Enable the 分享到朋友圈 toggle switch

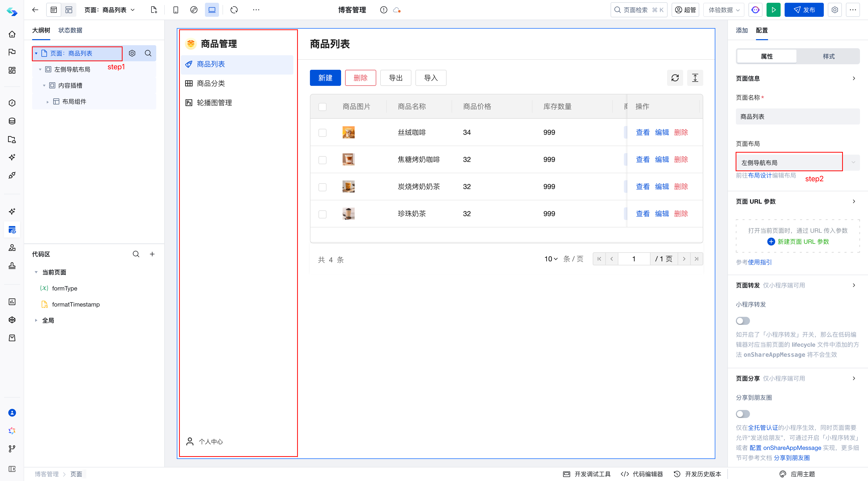point(743,414)
